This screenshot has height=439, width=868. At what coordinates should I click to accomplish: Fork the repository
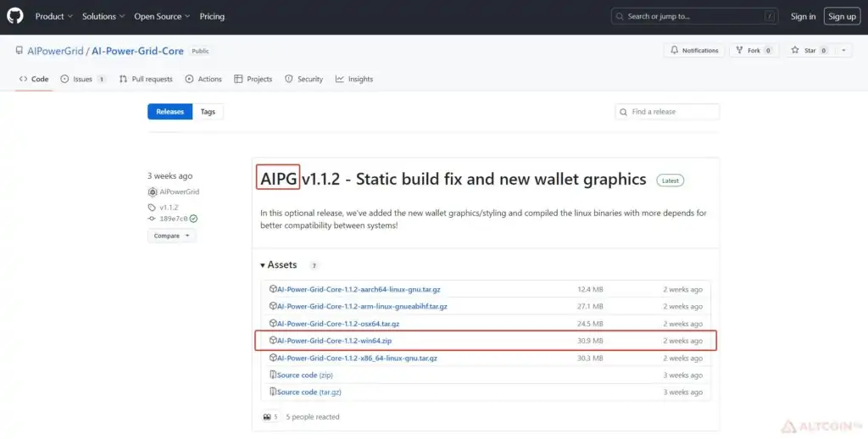pyautogui.click(x=754, y=50)
